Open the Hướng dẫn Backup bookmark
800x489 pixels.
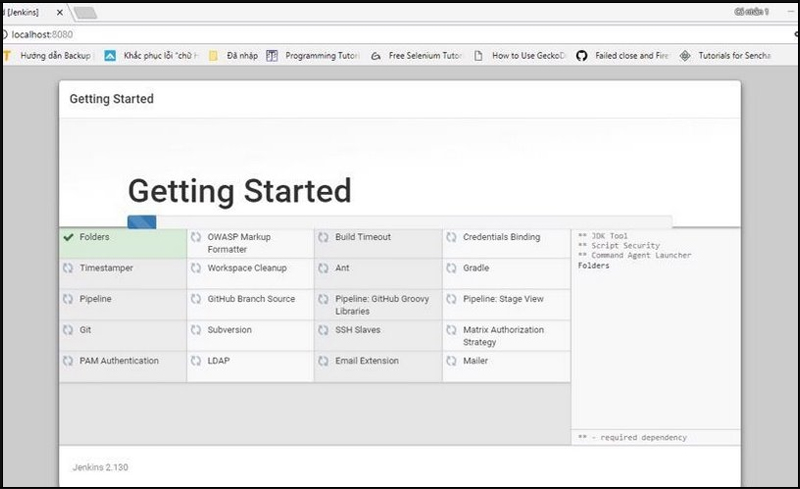50,56
